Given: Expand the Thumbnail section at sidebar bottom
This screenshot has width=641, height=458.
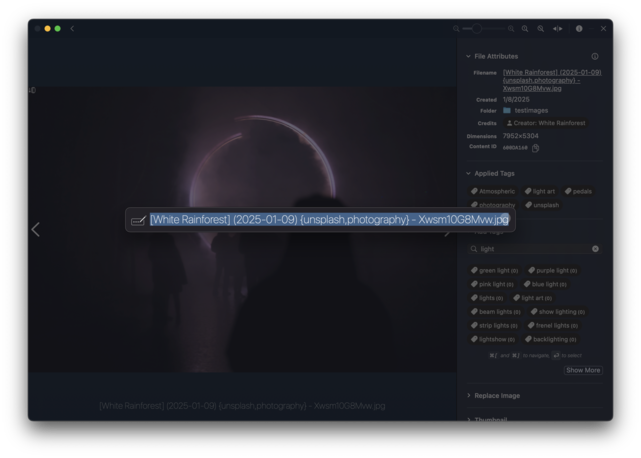Looking at the screenshot, I should pos(468,419).
